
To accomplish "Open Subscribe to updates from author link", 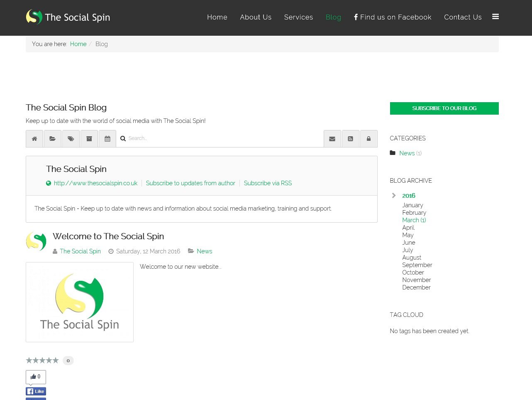I will 190,183.
